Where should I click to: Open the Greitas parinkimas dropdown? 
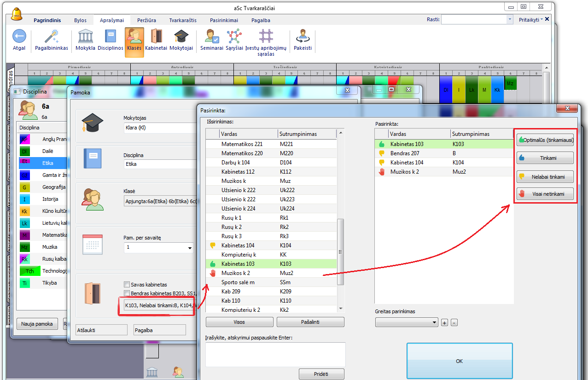tap(434, 323)
